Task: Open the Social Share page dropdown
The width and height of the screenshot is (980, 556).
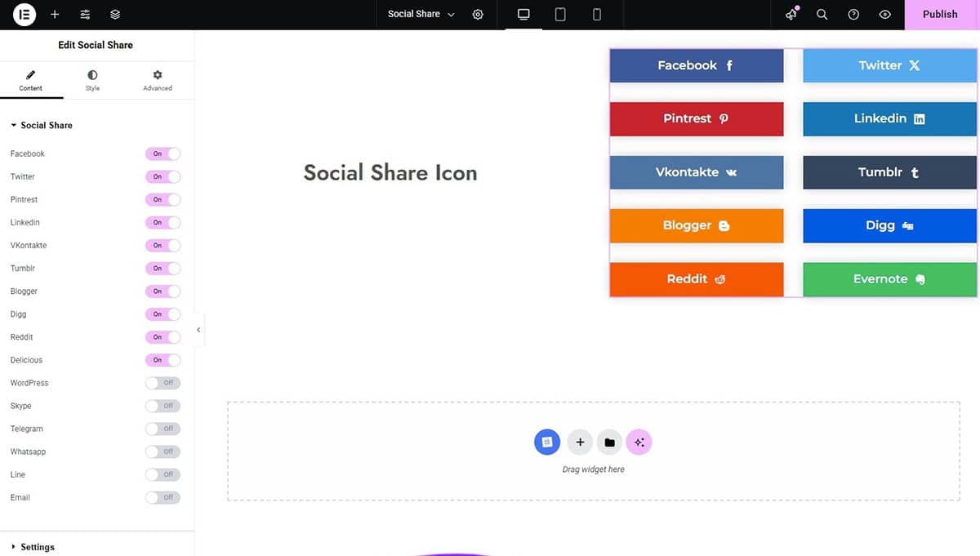Action: click(x=421, y=14)
